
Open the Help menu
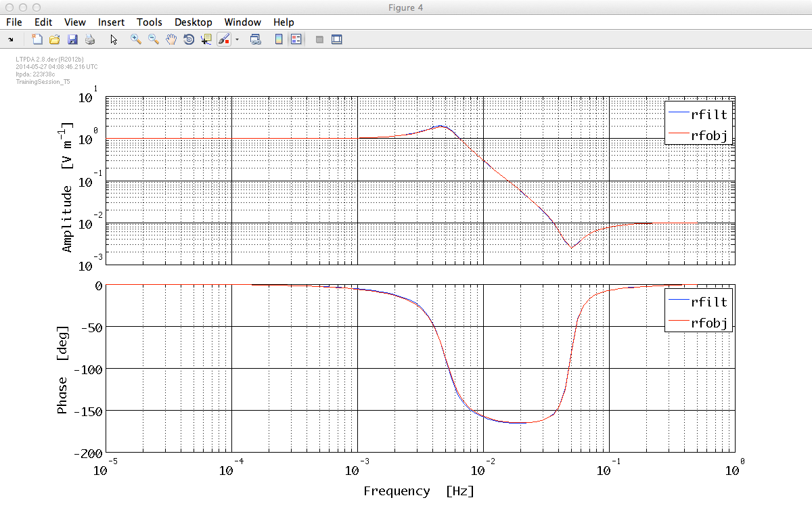[284, 22]
